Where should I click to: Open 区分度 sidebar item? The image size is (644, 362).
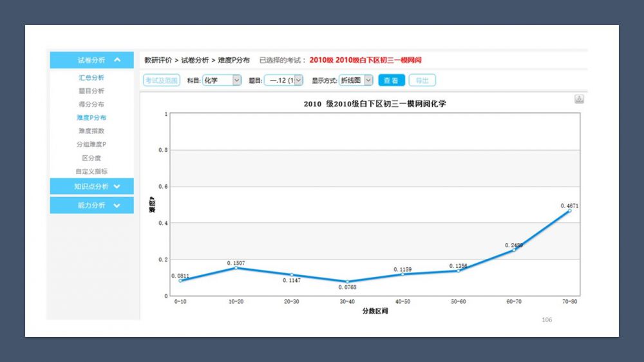(x=91, y=158)
